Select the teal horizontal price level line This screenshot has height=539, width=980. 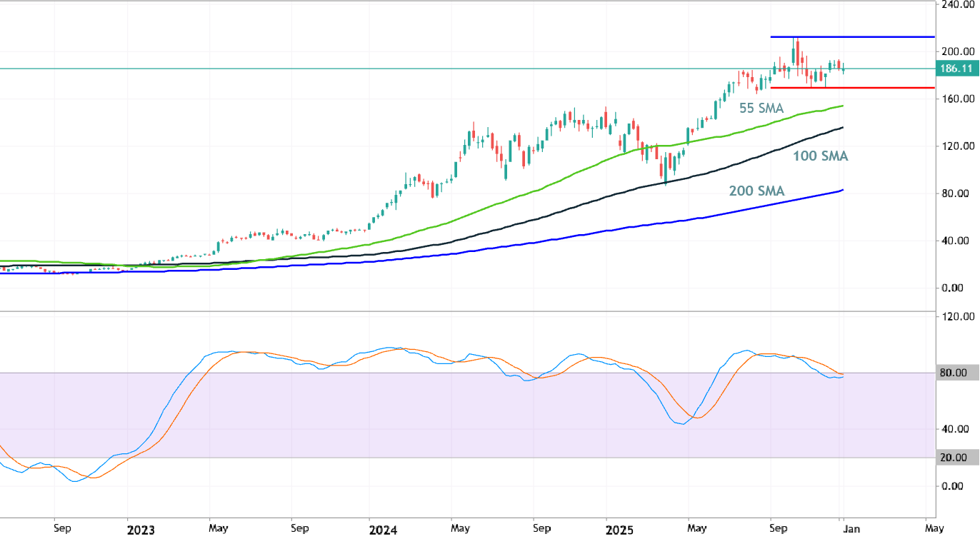(429, 69)
